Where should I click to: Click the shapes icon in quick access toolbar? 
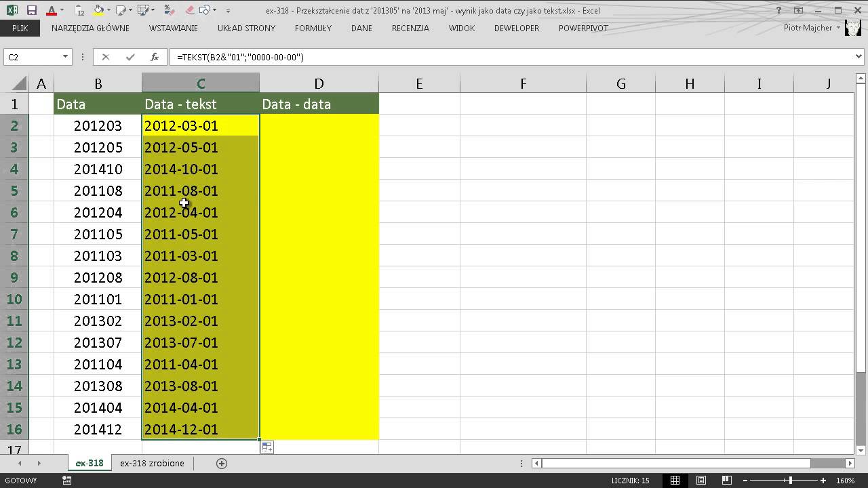(x=205, y=10)
